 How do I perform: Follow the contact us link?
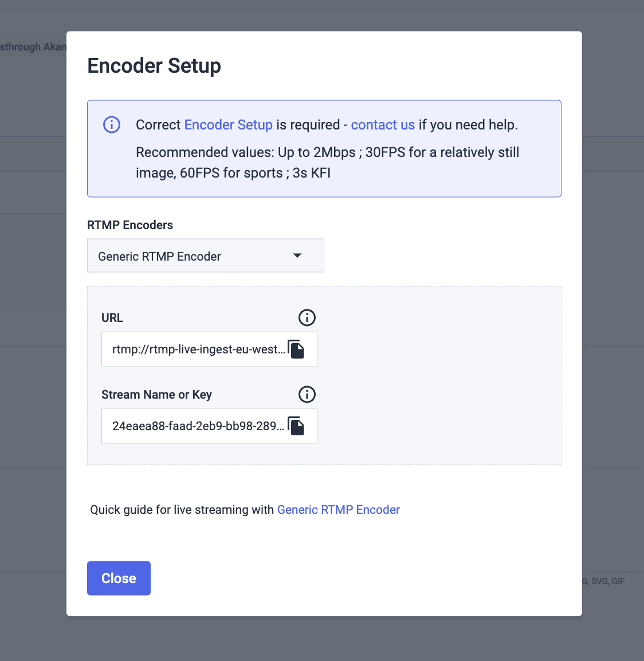pos(383,125)
